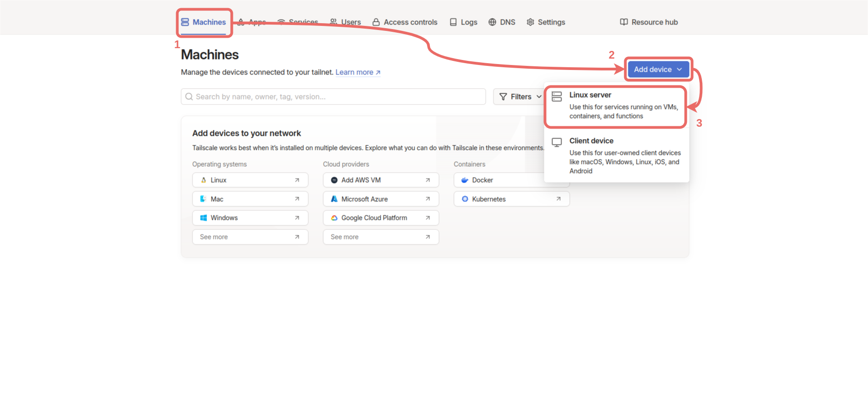Click the Docker whale icon

465,180
